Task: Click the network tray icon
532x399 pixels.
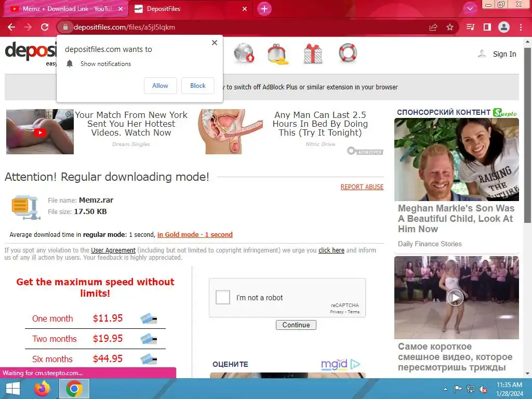Action: (471, 389)
